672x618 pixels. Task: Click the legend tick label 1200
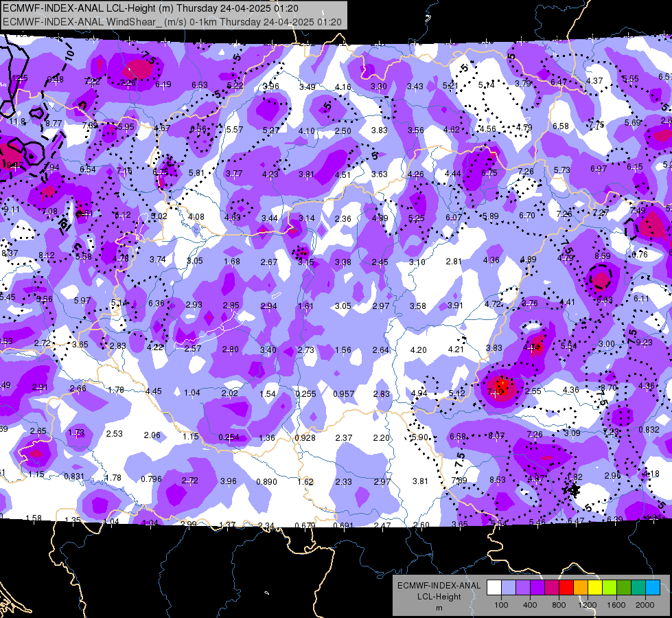(x=588, y=605)
